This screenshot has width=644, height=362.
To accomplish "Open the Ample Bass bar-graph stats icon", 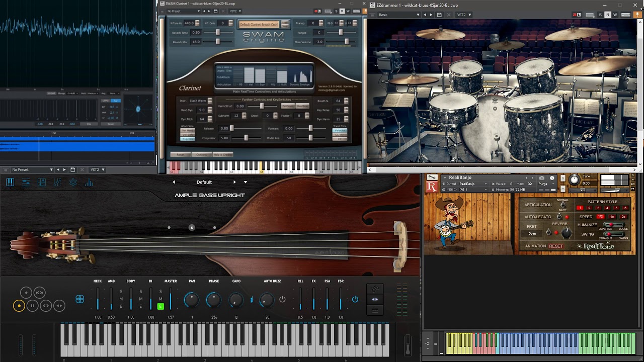I will (x=89, y=183).
